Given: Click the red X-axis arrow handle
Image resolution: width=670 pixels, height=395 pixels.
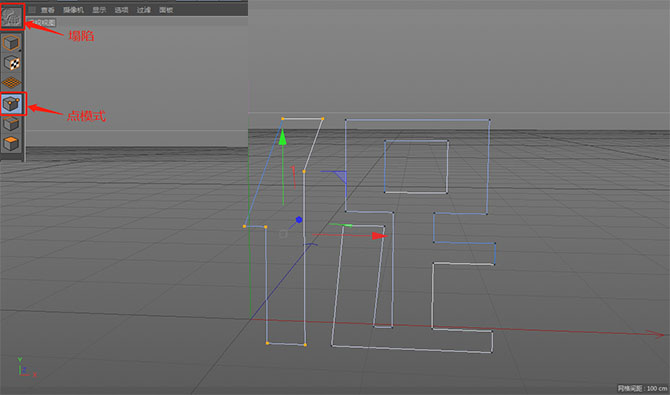Looking at the screenshot, I should (x=379, y=236).
